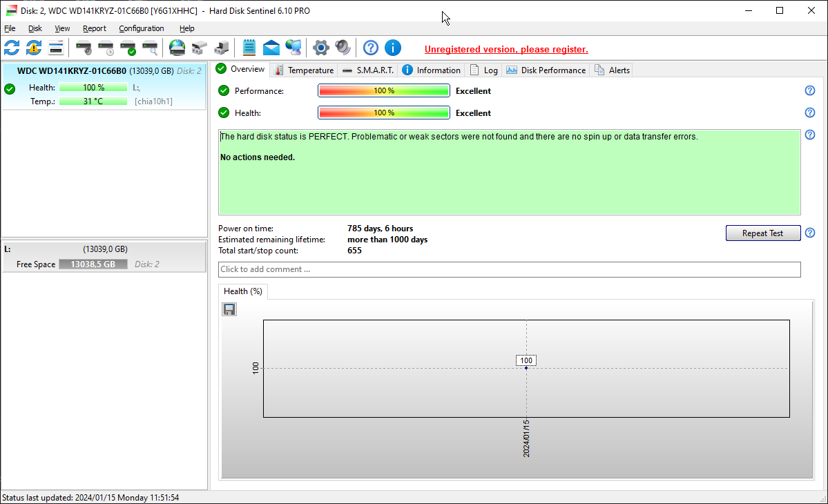The width and height of the screenshot is (828, 504).
Task: Switch to the Information tab
Action: pos(432,70)
